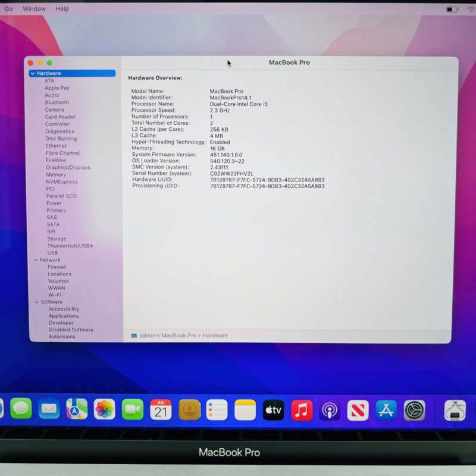Click admin's MacBook Pro in path bar
The height and width of the screenshot is (476, 476).
[168, 336]
